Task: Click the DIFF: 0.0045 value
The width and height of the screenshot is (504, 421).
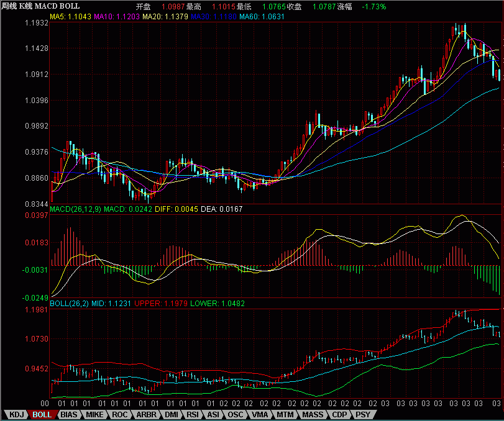Action: pos(176,209)
